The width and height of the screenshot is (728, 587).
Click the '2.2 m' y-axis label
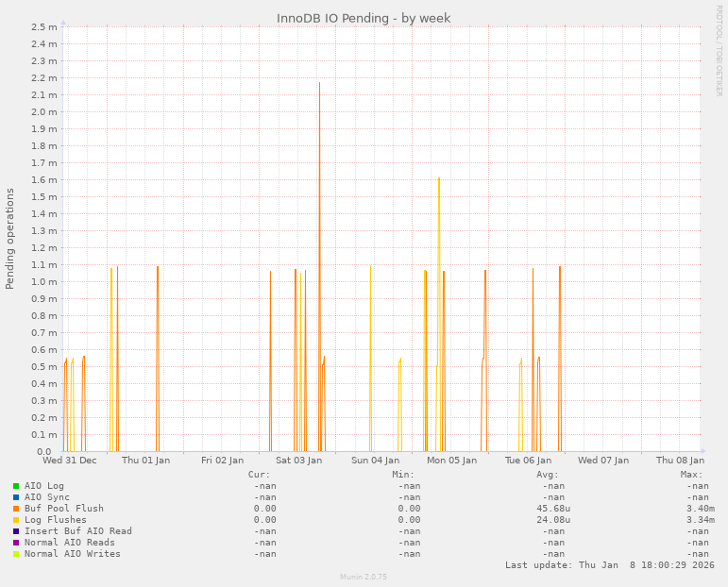point(44,78)
